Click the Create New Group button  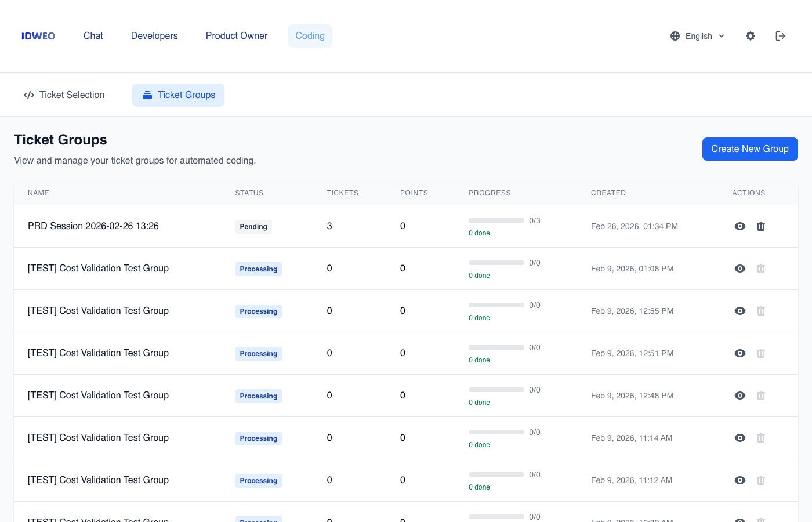[x=750, y=149]
